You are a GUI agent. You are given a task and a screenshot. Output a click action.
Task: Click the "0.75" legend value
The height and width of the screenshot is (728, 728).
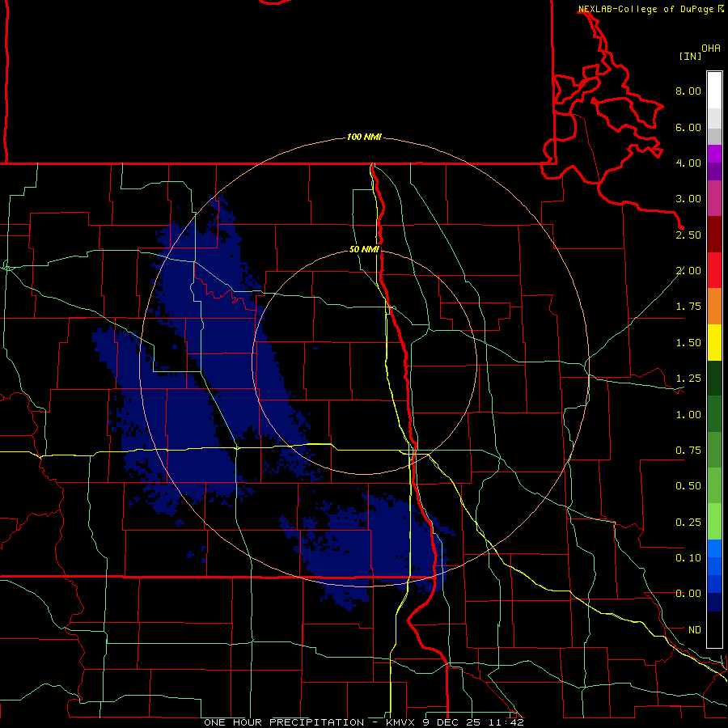(688, 451)
